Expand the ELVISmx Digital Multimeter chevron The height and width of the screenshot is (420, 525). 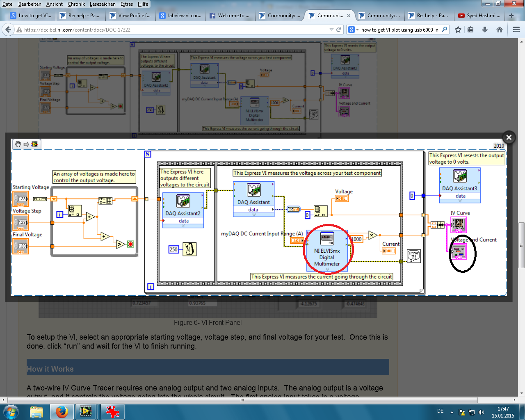pos(327,269)
